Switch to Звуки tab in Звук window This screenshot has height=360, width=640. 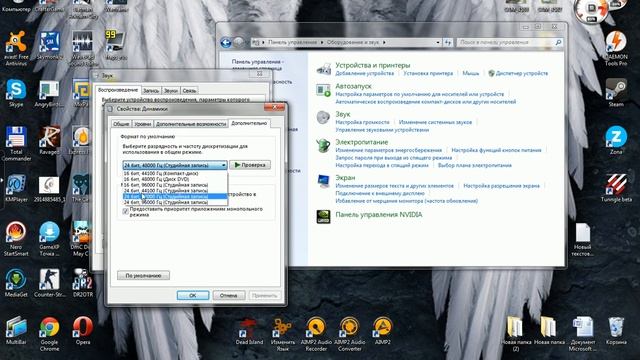171,91
